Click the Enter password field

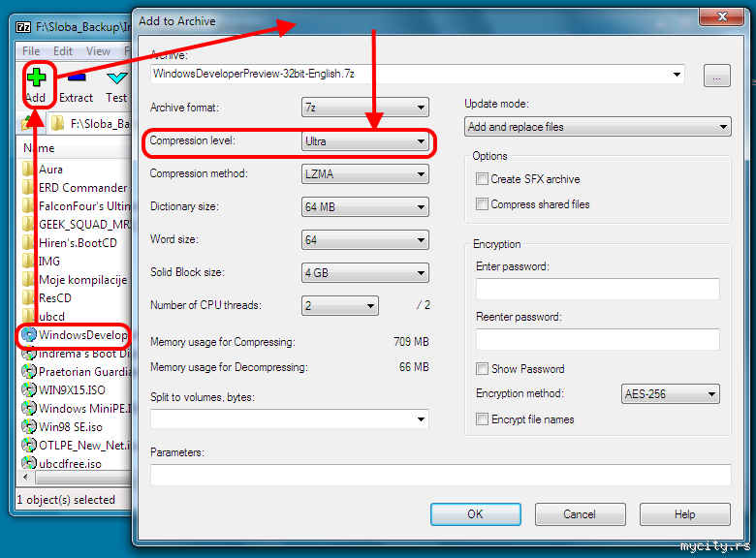pyautogui.click(x=598, y=289)
